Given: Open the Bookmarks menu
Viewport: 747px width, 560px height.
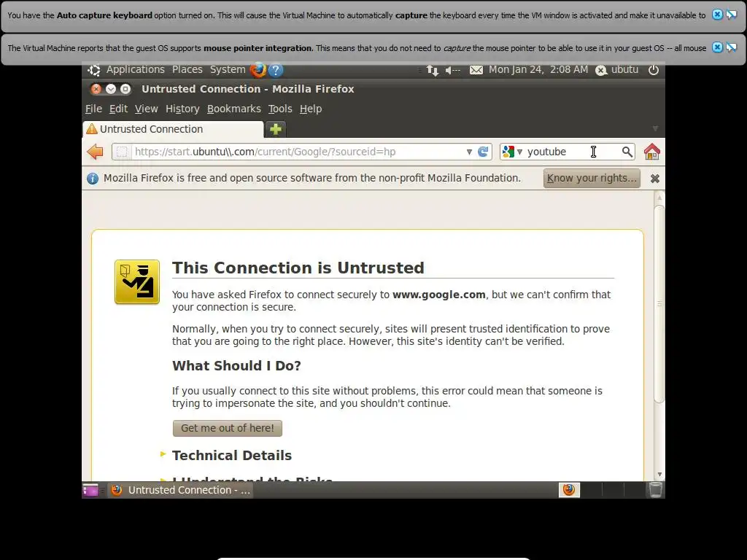Looking at the screenshot, I should point(234,109).
